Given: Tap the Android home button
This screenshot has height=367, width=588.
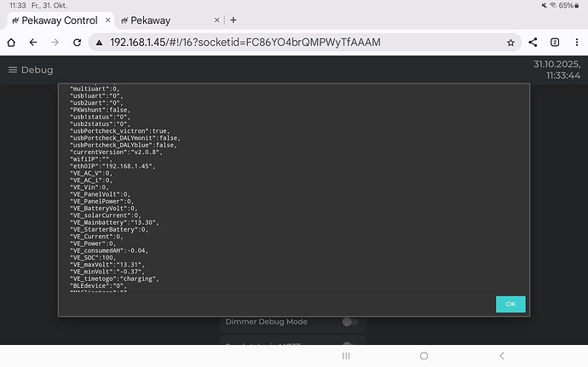Looking at the screenshot, I should coord(424,356).
